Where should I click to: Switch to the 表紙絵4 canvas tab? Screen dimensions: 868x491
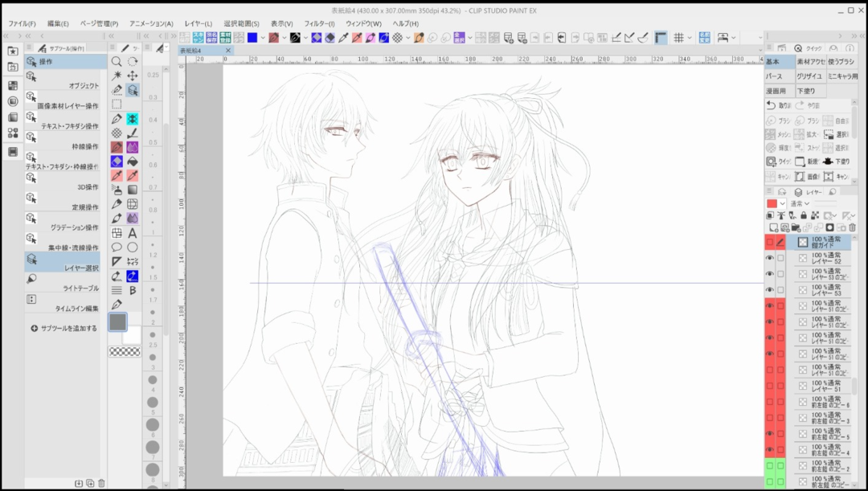[x=194, y=50]
